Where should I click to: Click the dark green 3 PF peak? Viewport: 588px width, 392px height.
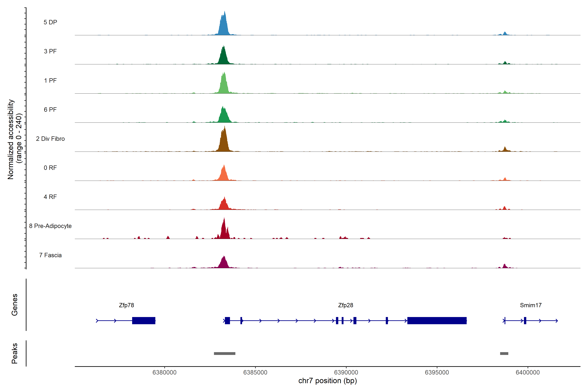point(223,57)
